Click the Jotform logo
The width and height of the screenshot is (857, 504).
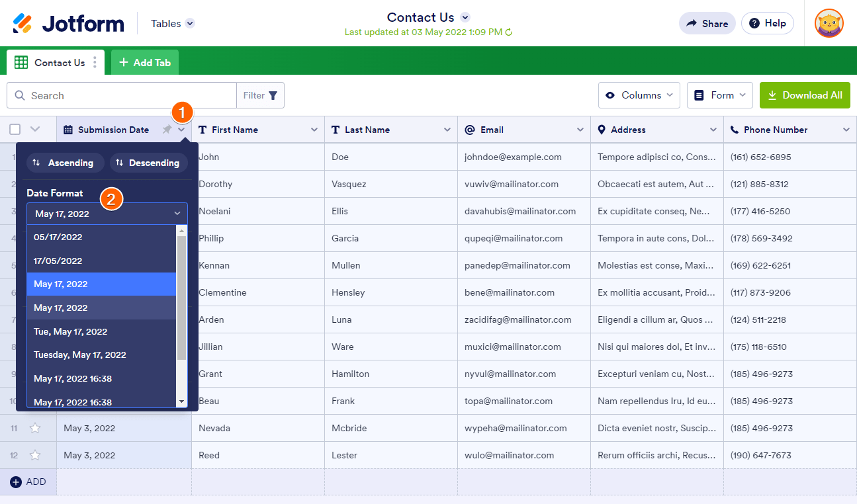68,24
